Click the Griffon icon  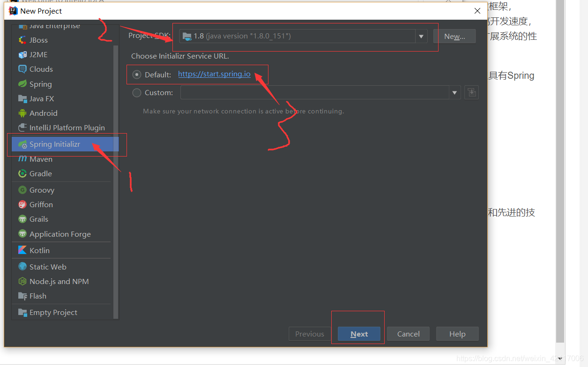coord(22,204)
